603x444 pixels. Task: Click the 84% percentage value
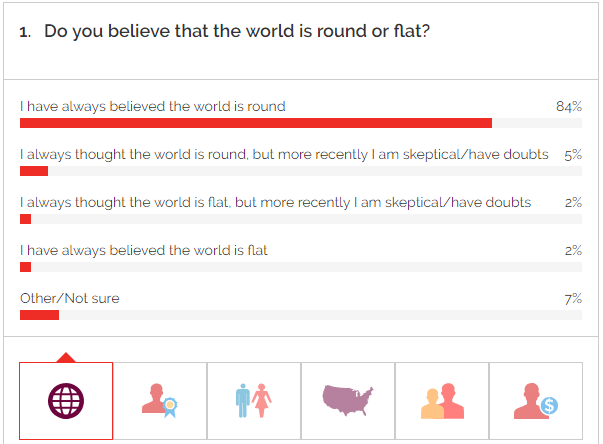pos(569,106)
